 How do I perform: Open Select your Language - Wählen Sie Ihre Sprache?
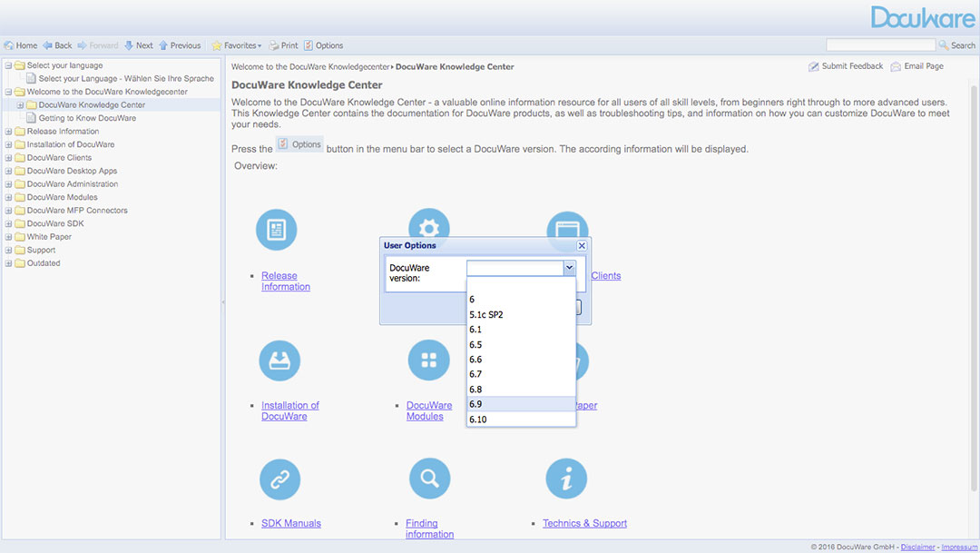pos(125,78)
